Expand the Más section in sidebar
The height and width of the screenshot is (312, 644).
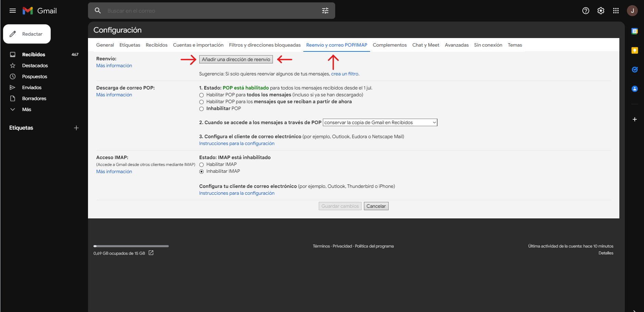[x=26, y=109]
